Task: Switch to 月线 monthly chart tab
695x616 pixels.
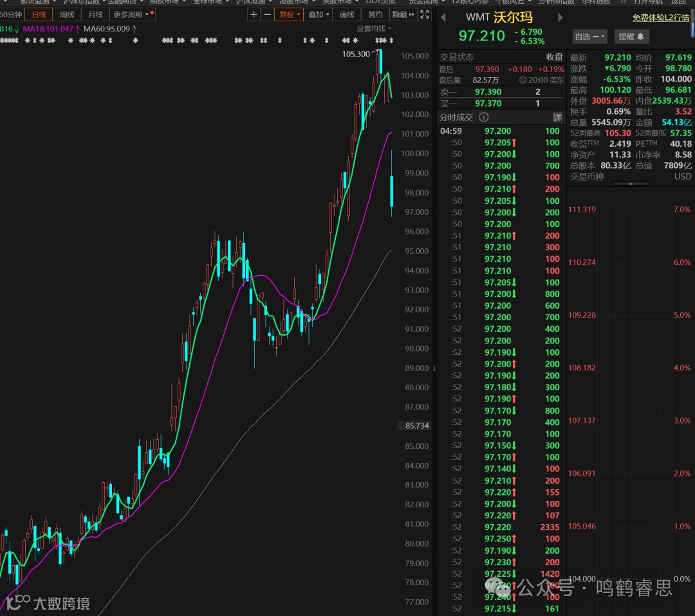Action: click(95, 15)
